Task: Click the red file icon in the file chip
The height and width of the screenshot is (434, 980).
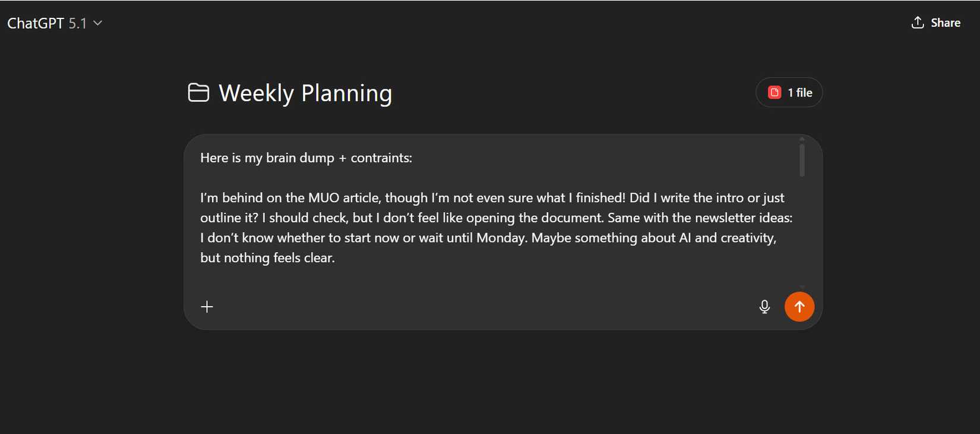Action: 774,93
